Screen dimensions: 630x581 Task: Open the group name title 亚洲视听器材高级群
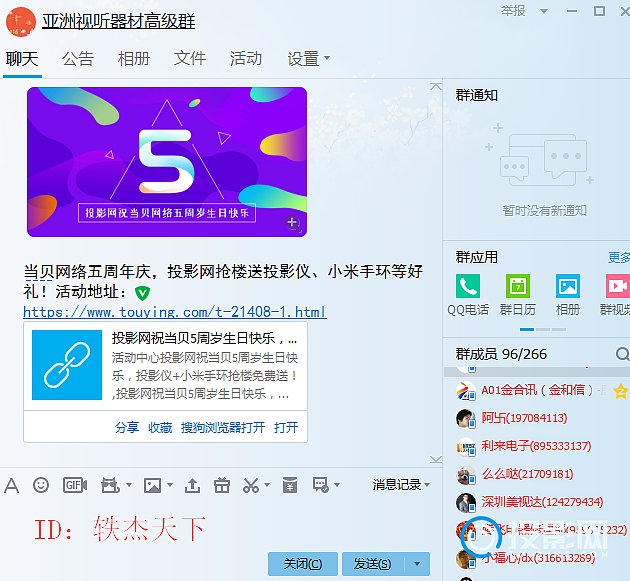tap(119, 21)
